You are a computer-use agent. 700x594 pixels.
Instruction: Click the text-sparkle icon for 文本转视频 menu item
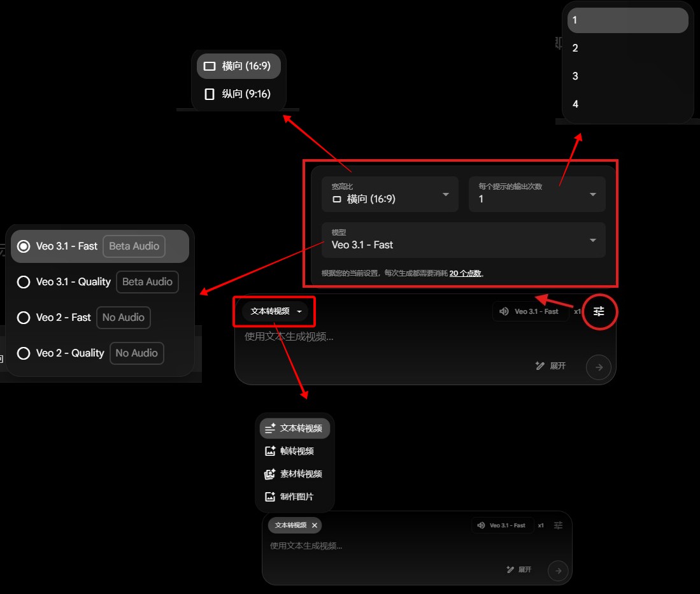(x=269, y=428)
